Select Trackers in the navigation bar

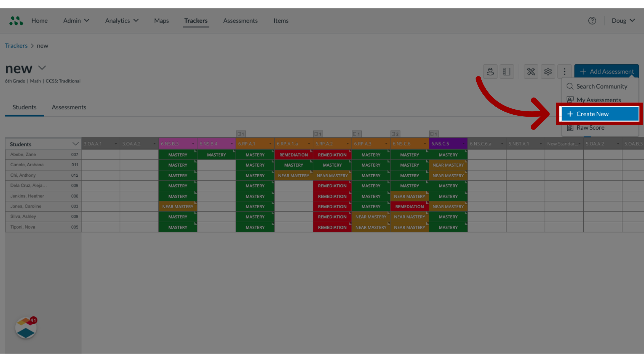point(196,21)
